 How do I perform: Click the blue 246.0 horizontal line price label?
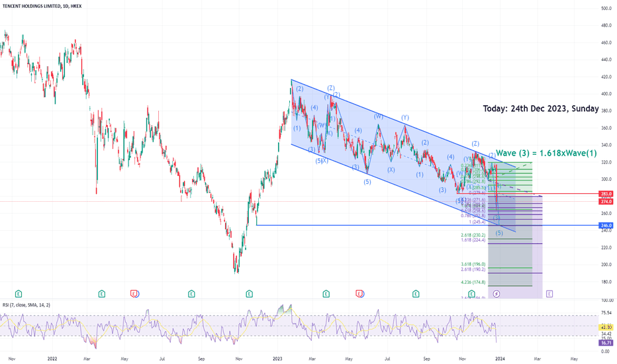tap(606, 226)
